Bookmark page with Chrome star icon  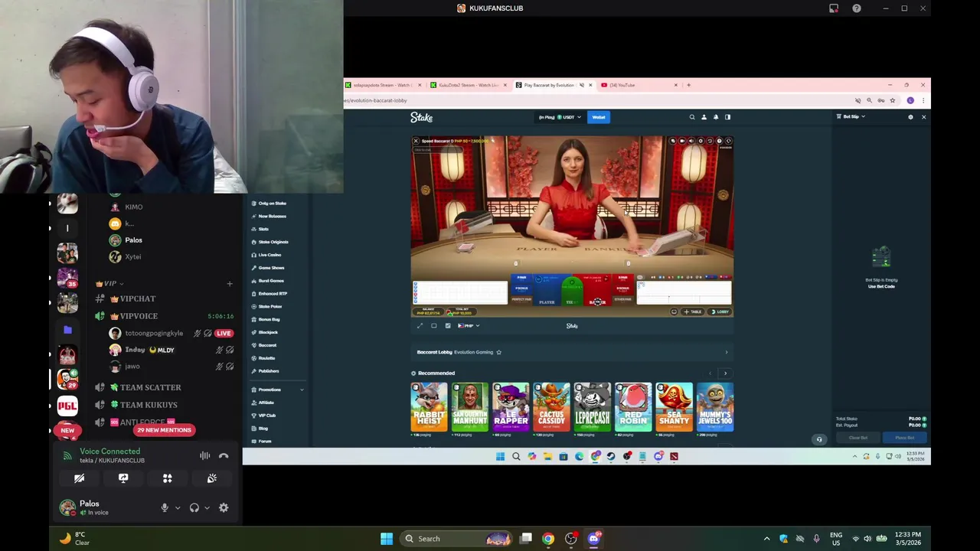[x=892, y=100]
